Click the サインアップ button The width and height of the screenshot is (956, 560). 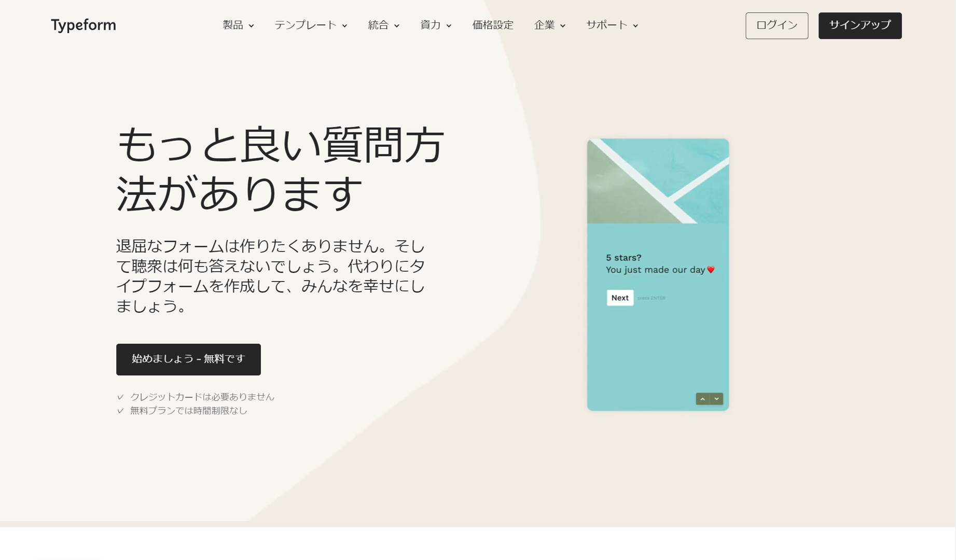tap(860, 25)
